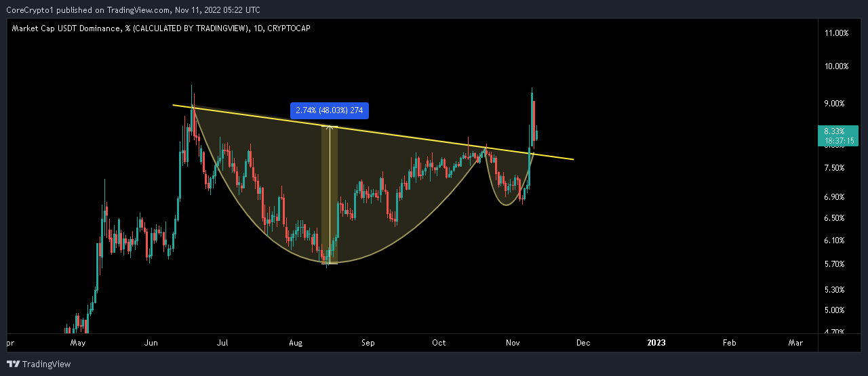
Task: Click the Jul label on time axis
Action: 222,343
